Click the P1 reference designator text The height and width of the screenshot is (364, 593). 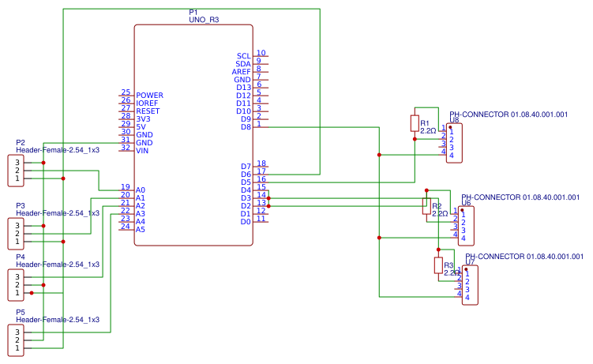pyautogui.click(x=193, y=13)
